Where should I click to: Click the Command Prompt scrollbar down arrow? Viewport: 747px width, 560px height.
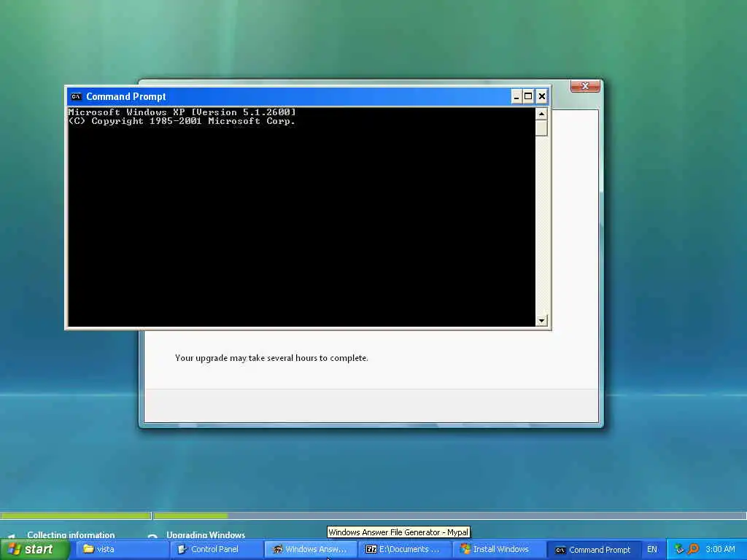click(541, 321)
